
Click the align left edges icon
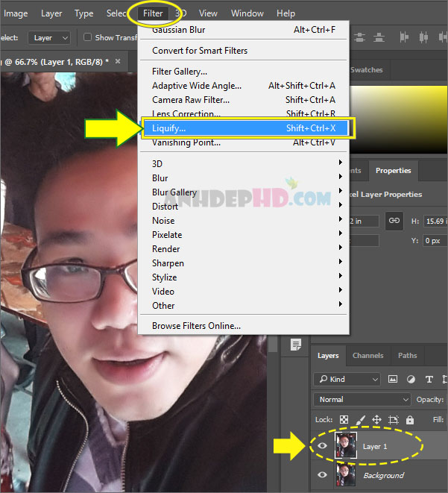point(404,37)
